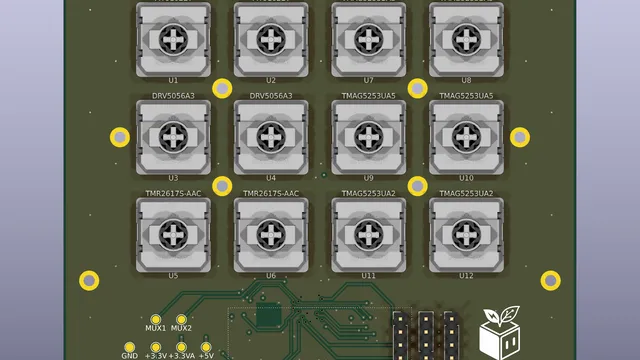Click the +3.3VA test point pad
The image size is (640, 360).
pos(181,347)
